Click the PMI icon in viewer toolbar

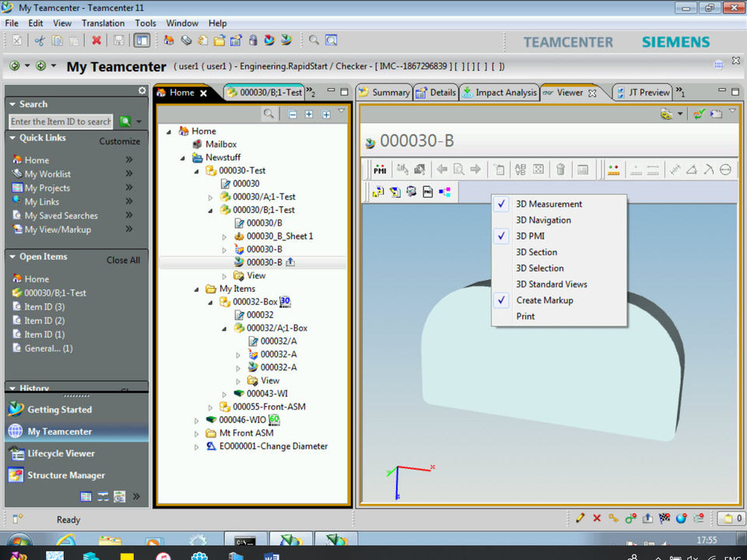[x=380, y=170]
